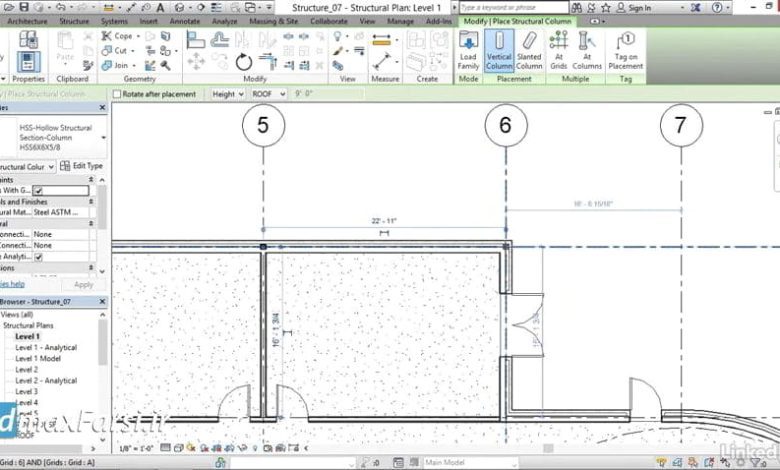Click the view scale 1/8" = 1'-0"
The height and width of the screenshot is (470, 780).
point(136,448)
